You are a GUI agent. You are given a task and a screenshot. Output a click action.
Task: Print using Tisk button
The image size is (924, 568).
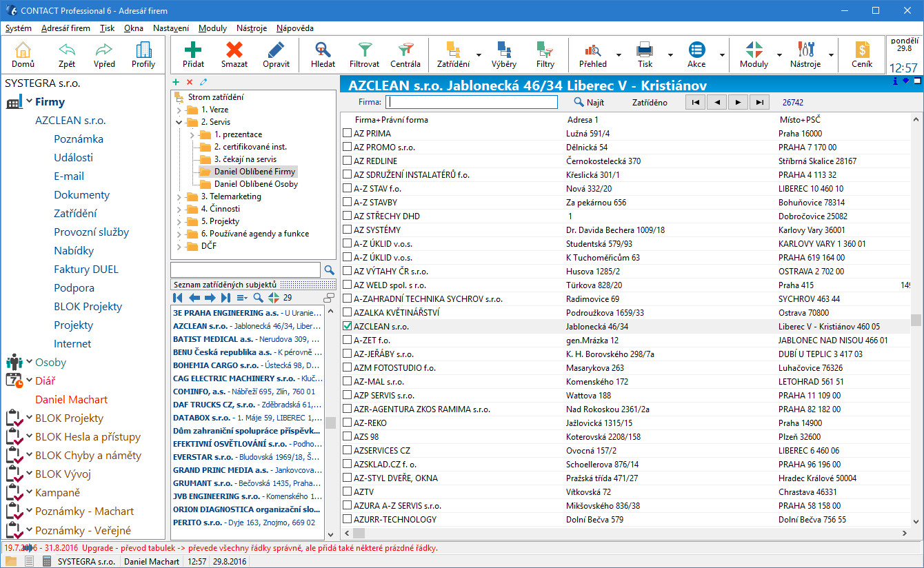point(645,54)
